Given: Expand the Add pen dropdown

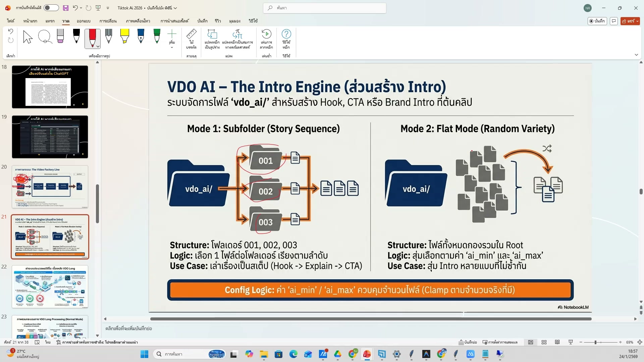Looking at the screenshot, I should pos(172,47).
